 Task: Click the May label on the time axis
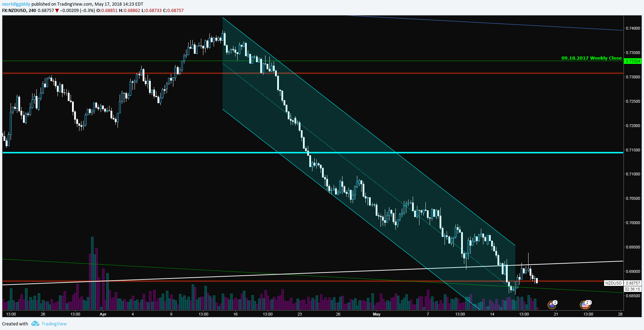point(377,314)
